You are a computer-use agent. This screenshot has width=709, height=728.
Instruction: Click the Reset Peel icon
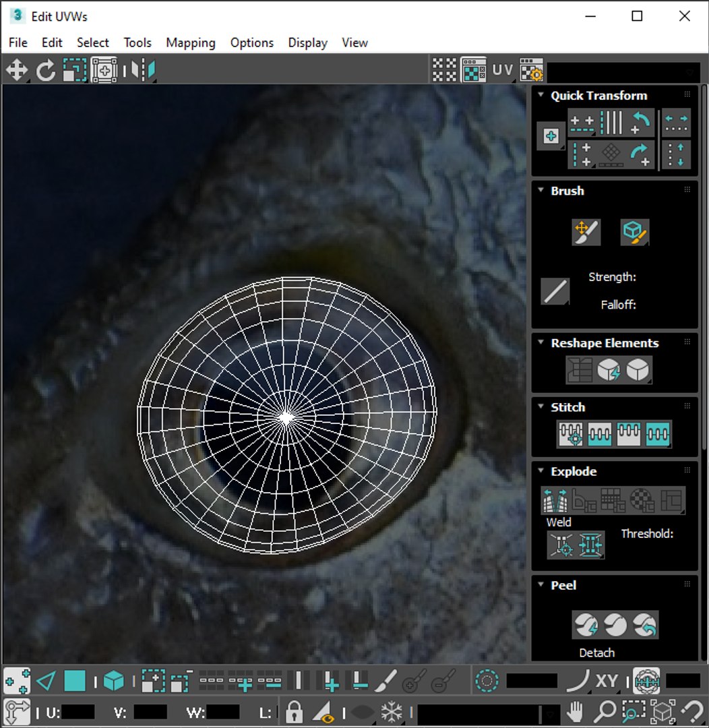[644, 625]
